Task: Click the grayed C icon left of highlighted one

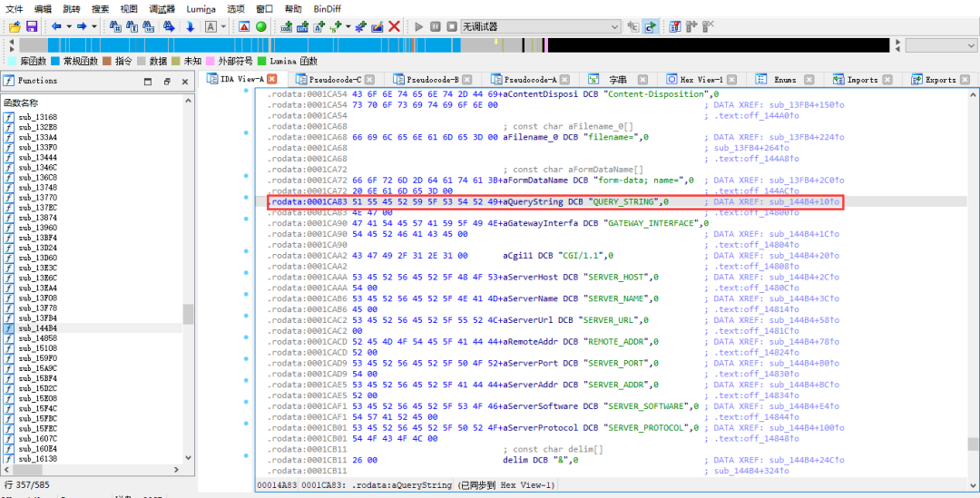Action: [633, 27]
